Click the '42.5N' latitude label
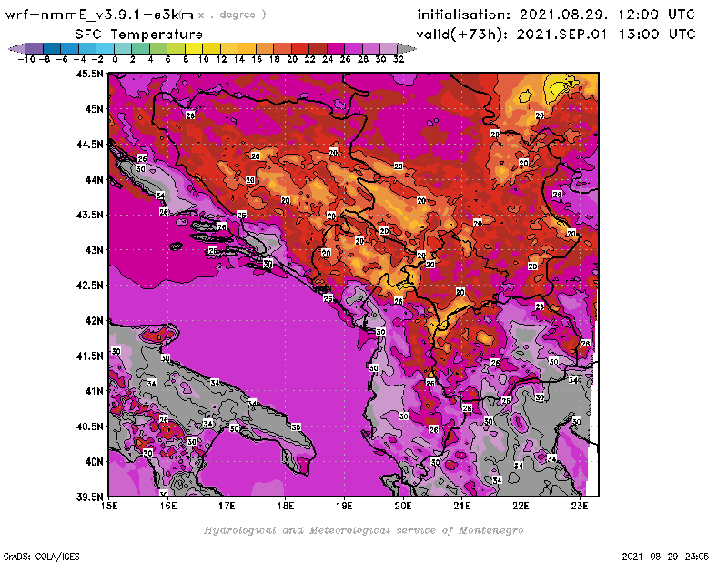 pos(90,286)
